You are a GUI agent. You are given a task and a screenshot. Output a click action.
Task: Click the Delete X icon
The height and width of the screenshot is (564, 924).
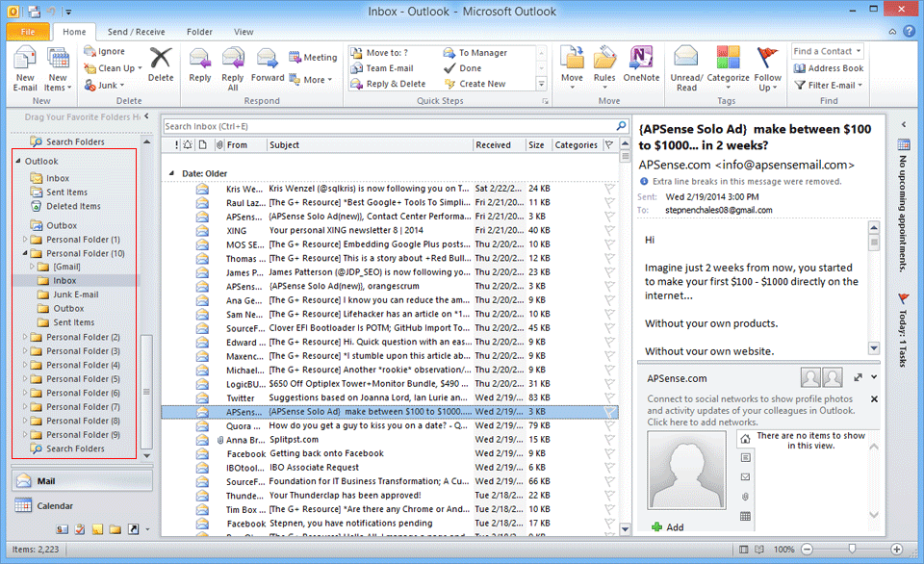pos(161,59)
